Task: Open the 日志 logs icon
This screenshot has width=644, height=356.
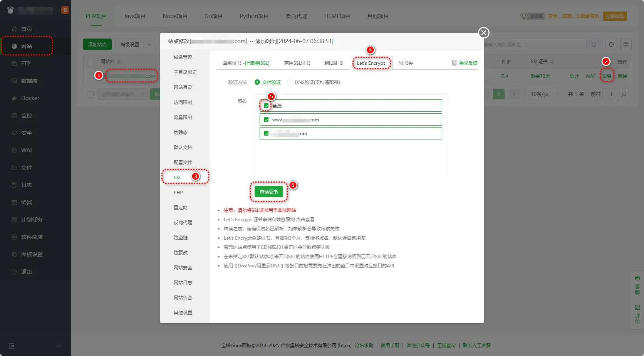Action: [14, 185]
